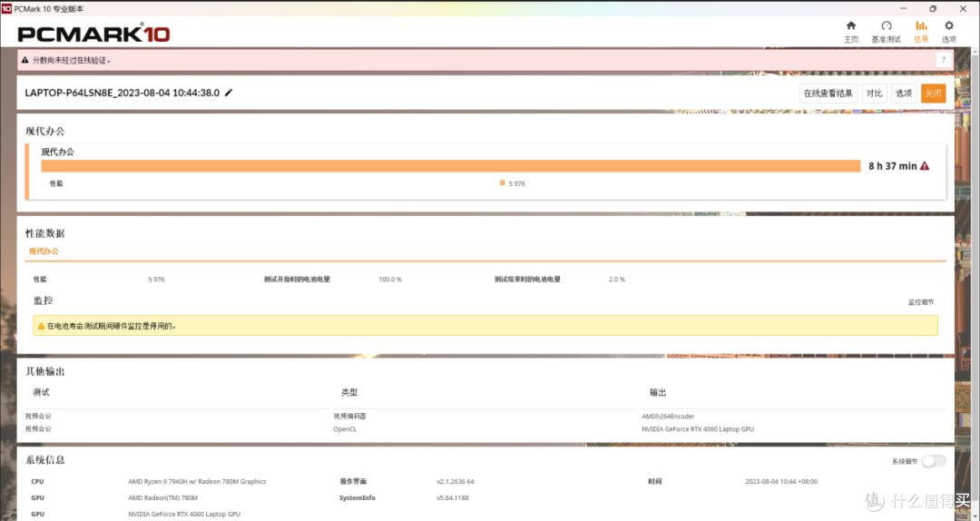Open the 基准测试 benchmark gauge icon

[887, 26]
